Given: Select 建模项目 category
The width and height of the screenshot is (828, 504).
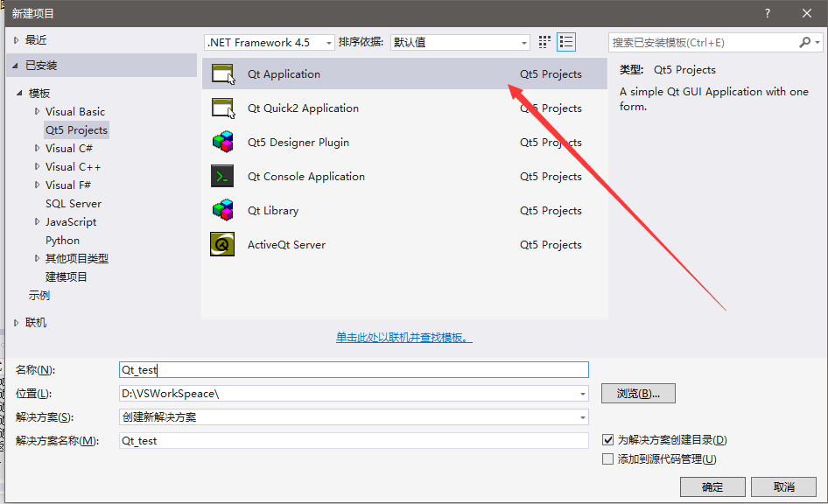Looking at the screenshot, I should [66, 276].
